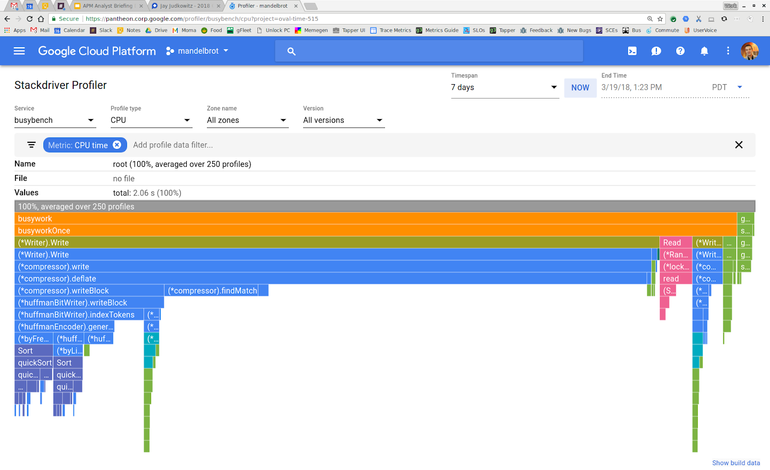This screenshot has width=770, height=470.
Task: Open the Timespan 7 days dropdown
Action: 504,87
